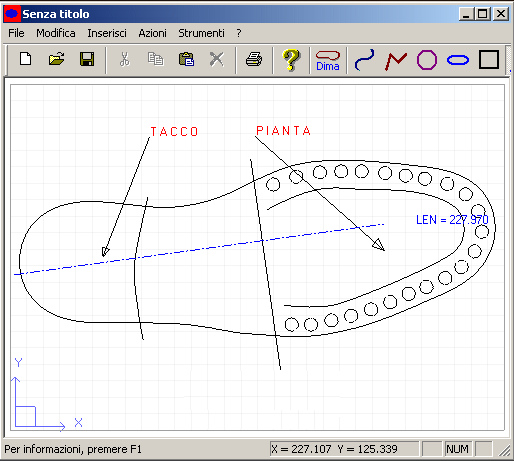Click the Copy icon in toolbar
The width and height of the screenshot is (514, 461).
pyautogui.click(x=155, y=60)
